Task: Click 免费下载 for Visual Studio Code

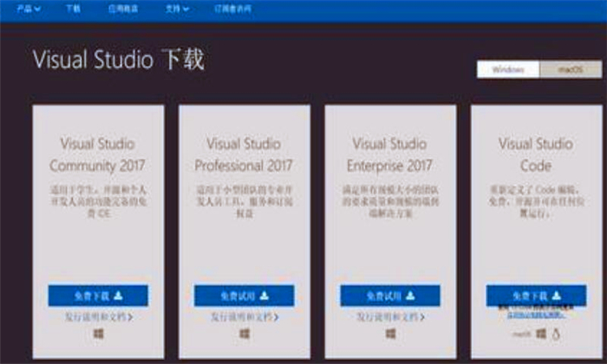Action: [x=536, y=296]
